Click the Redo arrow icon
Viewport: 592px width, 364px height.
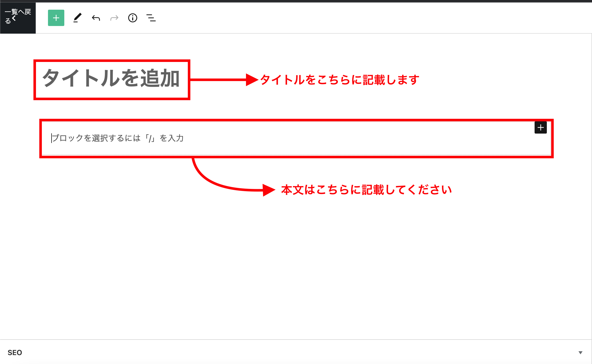point(114,18)
